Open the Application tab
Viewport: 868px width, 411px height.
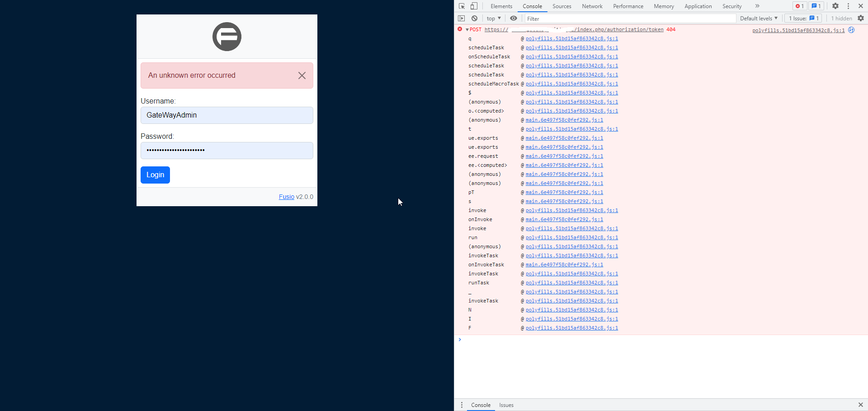pos(698,6)
